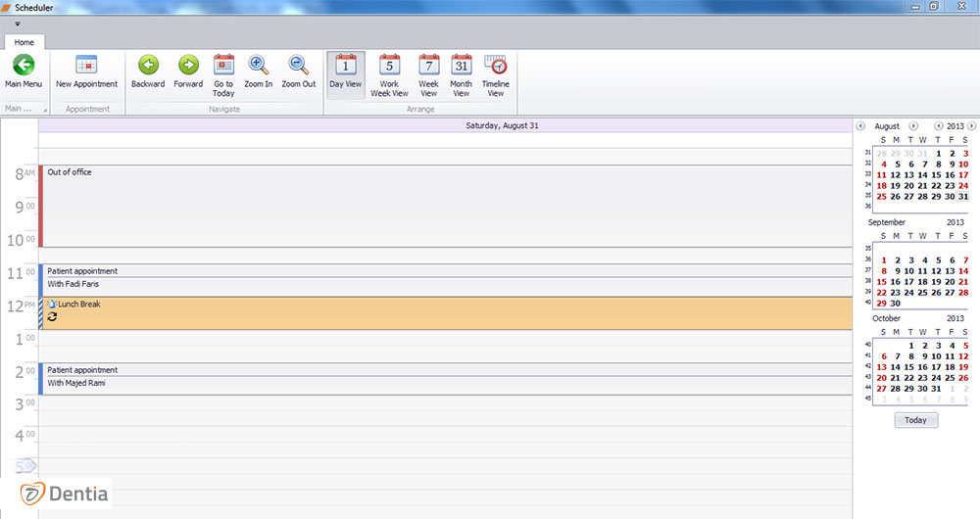Advance to next year in date navigator
The height and width of the screenshot is (519, 980).
[x=971, y=126]
